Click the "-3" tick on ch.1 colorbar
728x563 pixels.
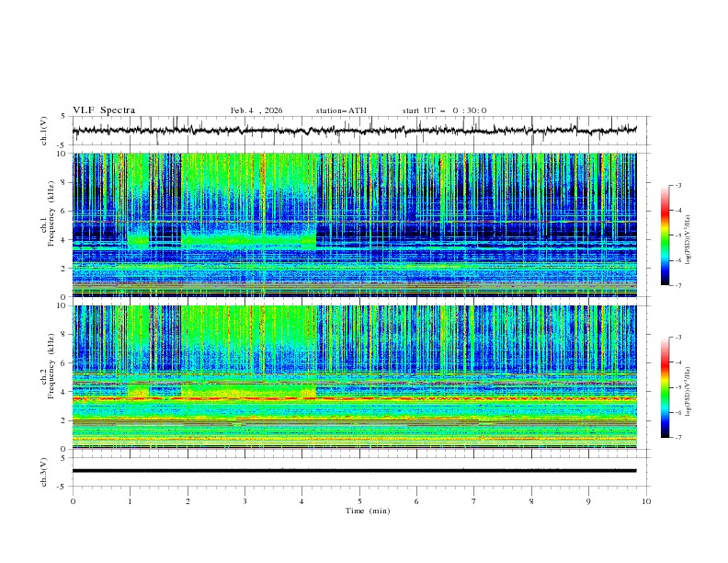tap(677, 185)
